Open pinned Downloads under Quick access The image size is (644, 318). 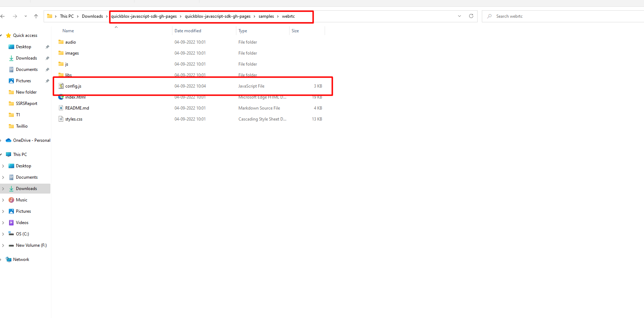[26, 58]
